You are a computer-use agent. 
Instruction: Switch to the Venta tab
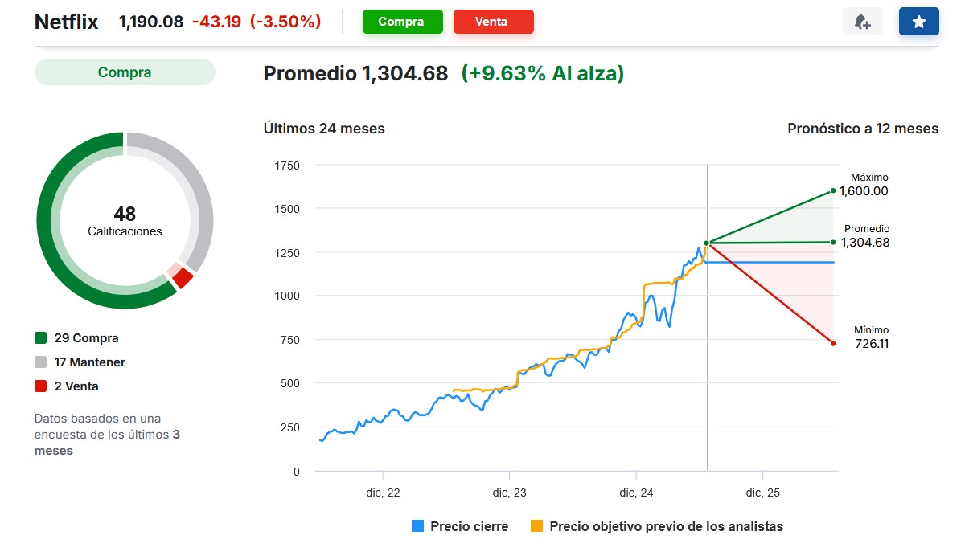pyautogui.click(x=493, y=22)
